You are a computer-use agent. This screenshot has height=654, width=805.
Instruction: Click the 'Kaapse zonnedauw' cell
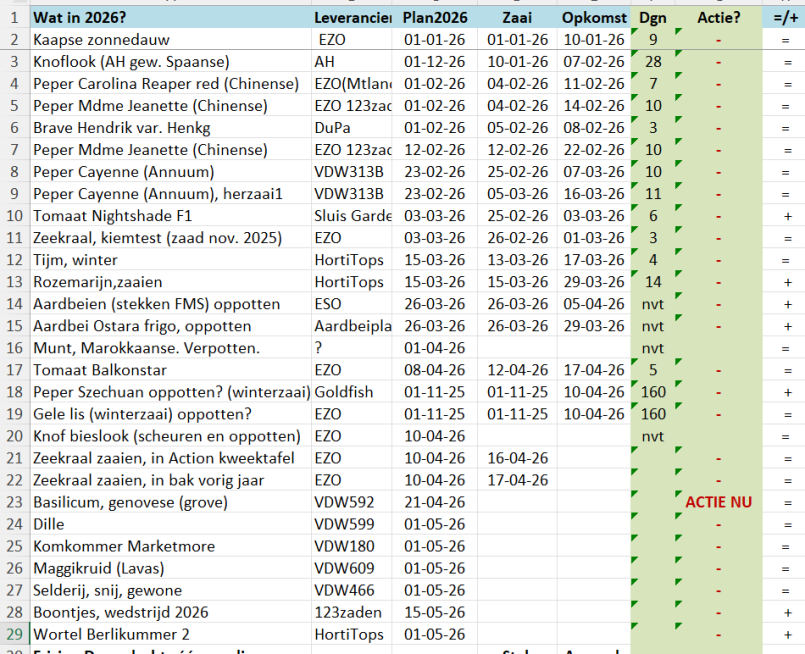101,40
